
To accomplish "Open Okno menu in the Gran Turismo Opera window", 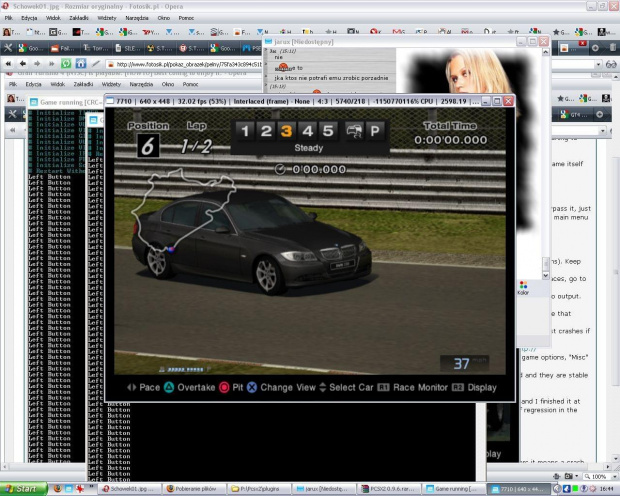I will point(168,84).
